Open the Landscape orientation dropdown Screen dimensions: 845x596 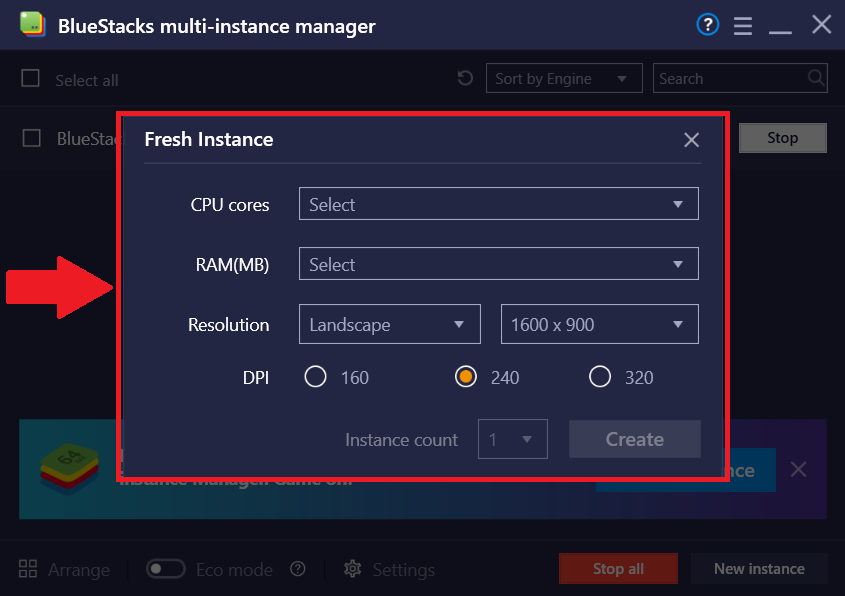click(390, 324)
